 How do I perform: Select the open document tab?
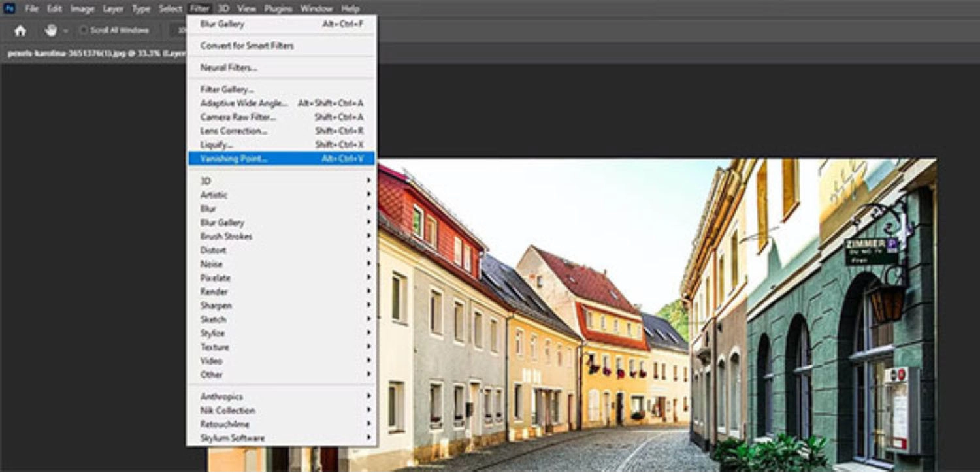pyautogui.click(x=95, y=54)
